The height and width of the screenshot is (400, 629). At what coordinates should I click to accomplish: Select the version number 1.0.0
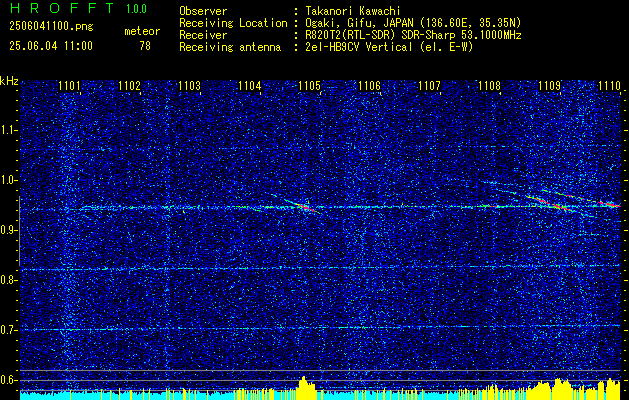(x=136, y=9)
